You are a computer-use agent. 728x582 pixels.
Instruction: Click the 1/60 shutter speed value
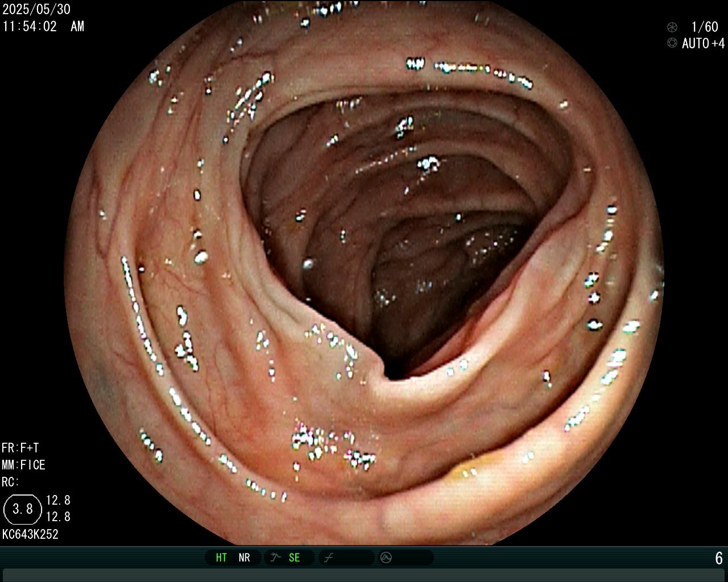point(705,27)
